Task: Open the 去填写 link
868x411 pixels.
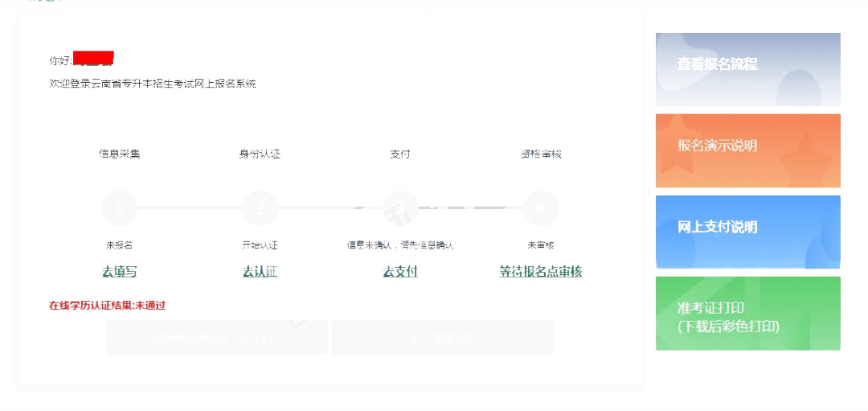Action: [119, 272]
